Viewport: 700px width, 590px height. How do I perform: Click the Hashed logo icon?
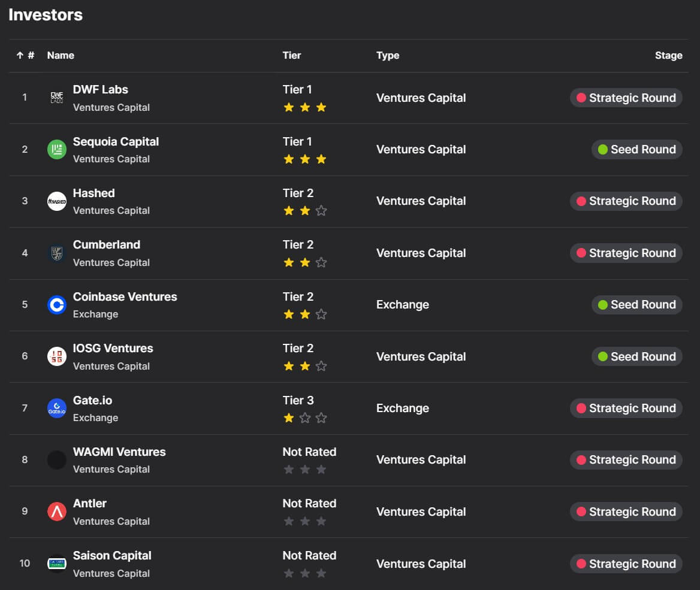[x=57, y=201]
